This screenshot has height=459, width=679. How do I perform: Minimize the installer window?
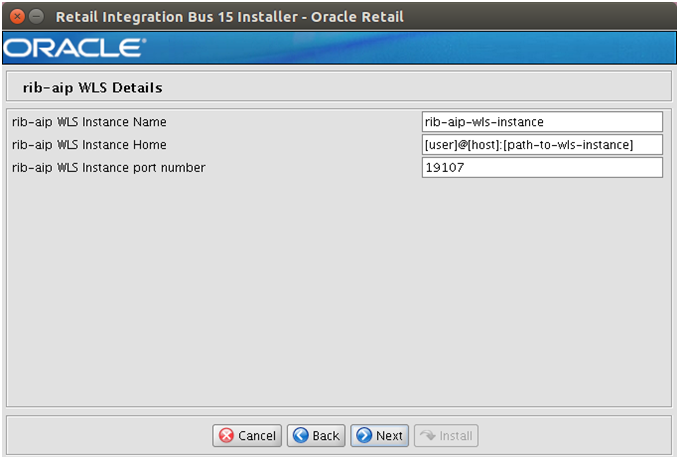coord(36,16)
